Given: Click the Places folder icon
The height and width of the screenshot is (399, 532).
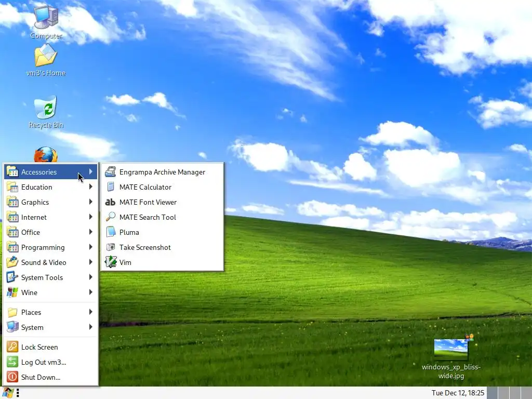Looking at the screenshot, I should (12, 312).
